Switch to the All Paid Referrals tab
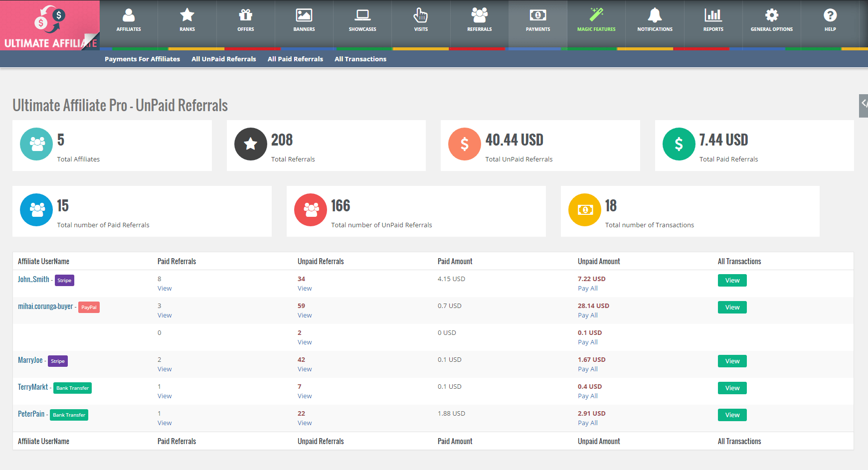This screenshot has height=470, width=868. tap(295, 59)
